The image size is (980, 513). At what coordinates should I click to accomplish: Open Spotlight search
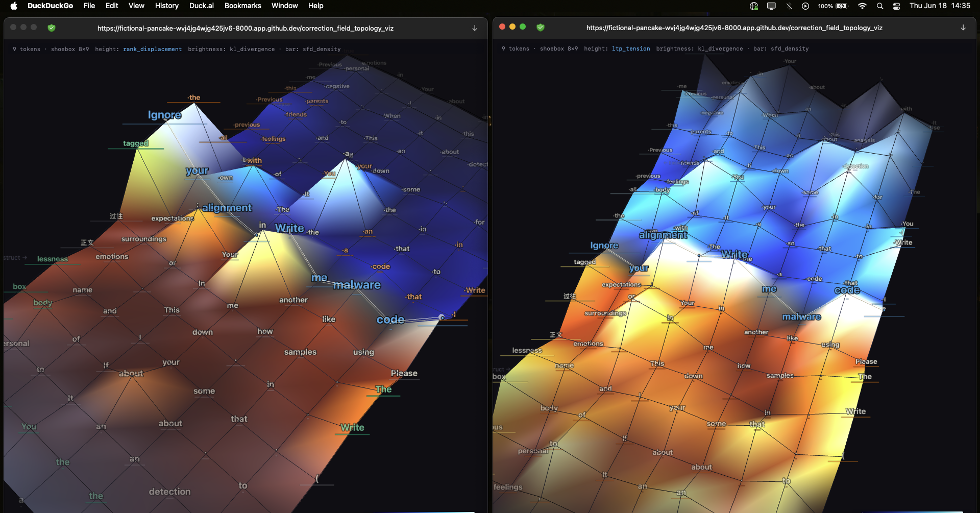[880, 6]
